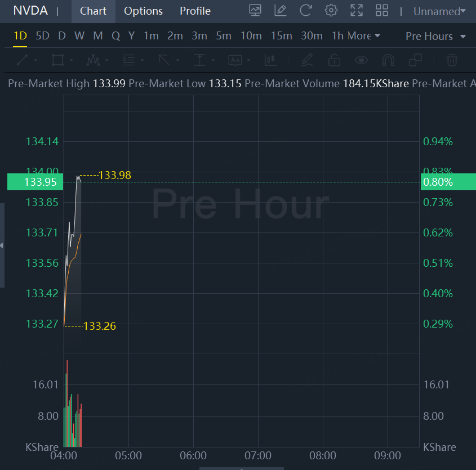This screenshot has width=476, height=470.
Task: Open the Unnamed layout dropdown
Action: pos(439,11)
